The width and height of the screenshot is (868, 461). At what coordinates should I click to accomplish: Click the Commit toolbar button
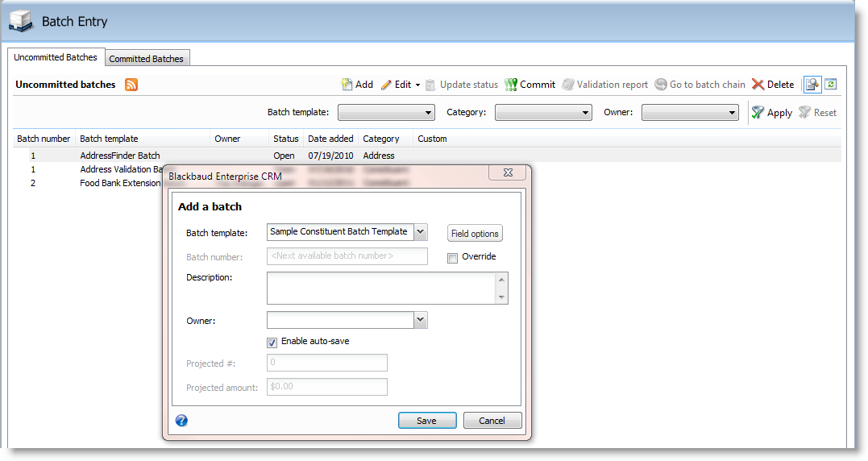(530, 85)
